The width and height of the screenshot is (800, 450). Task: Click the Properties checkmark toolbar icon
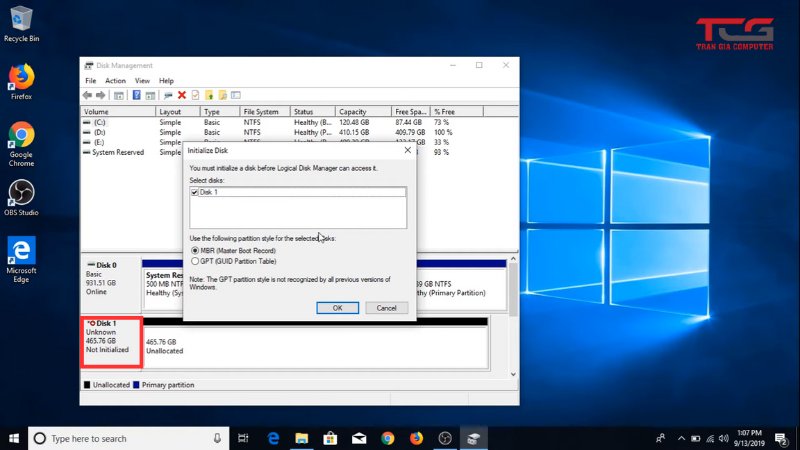196,95
